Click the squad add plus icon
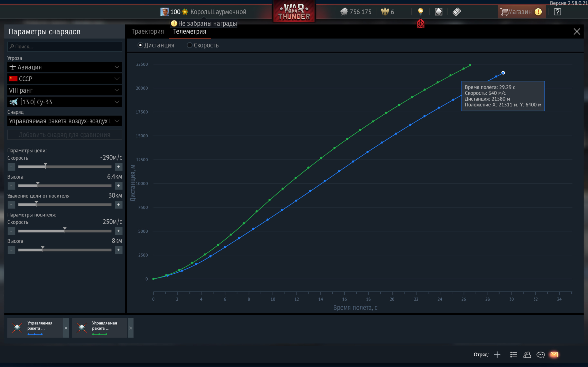 pyautogui.click(x=497, y=355)
